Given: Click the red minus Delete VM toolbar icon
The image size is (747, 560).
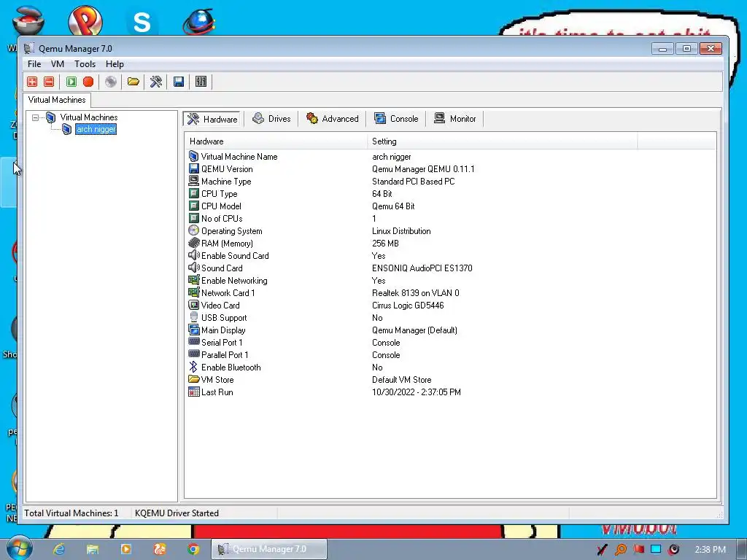Looking at the screenshot, I should (x=49, y=82).
